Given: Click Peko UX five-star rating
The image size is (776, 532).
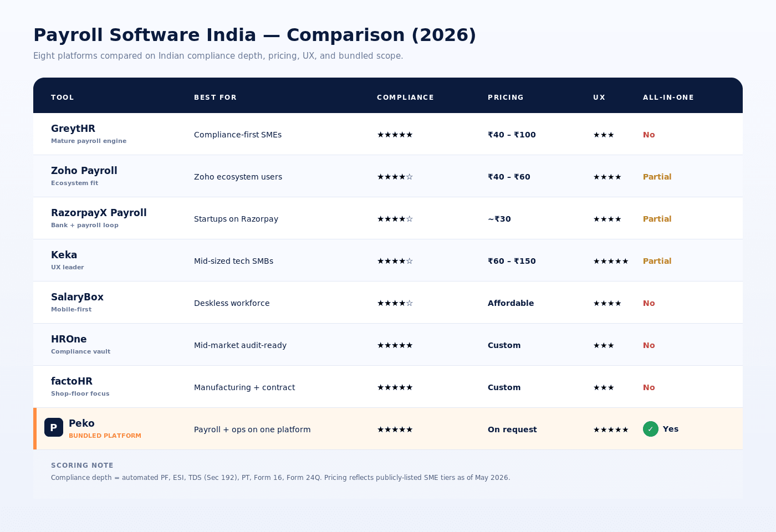Looking at the screenshot, I should [611, 429].
